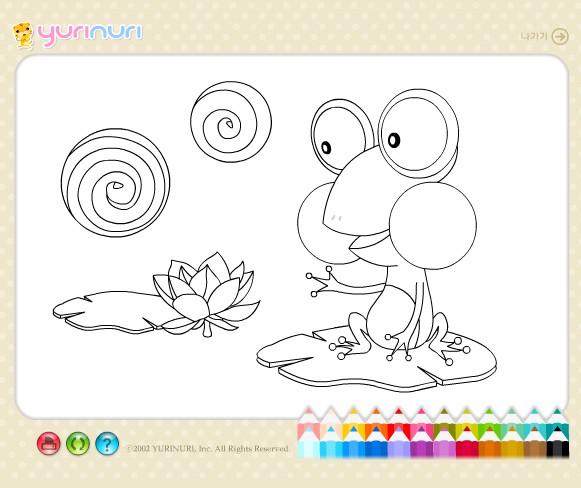Click the small spiral swirl at top

click(x=231, y=122)
